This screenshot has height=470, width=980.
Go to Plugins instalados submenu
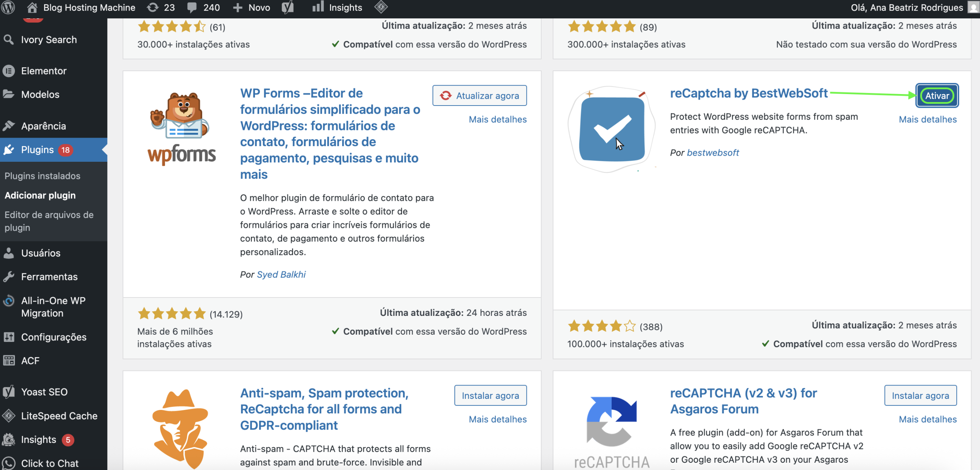point(42,176)
